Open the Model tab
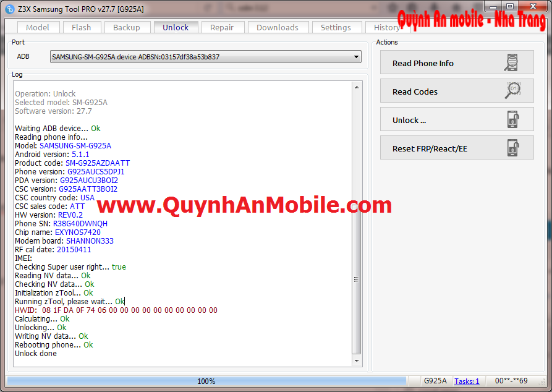 click(38, 27)
